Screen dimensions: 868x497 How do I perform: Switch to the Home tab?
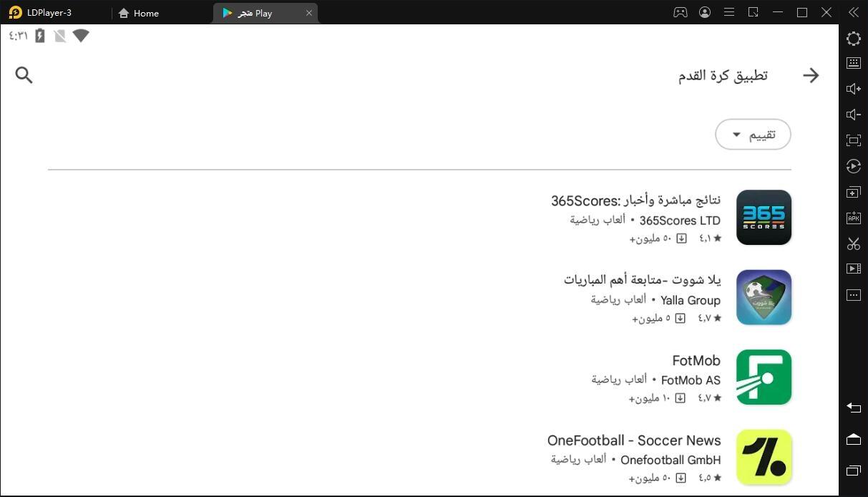coord(138,13)
